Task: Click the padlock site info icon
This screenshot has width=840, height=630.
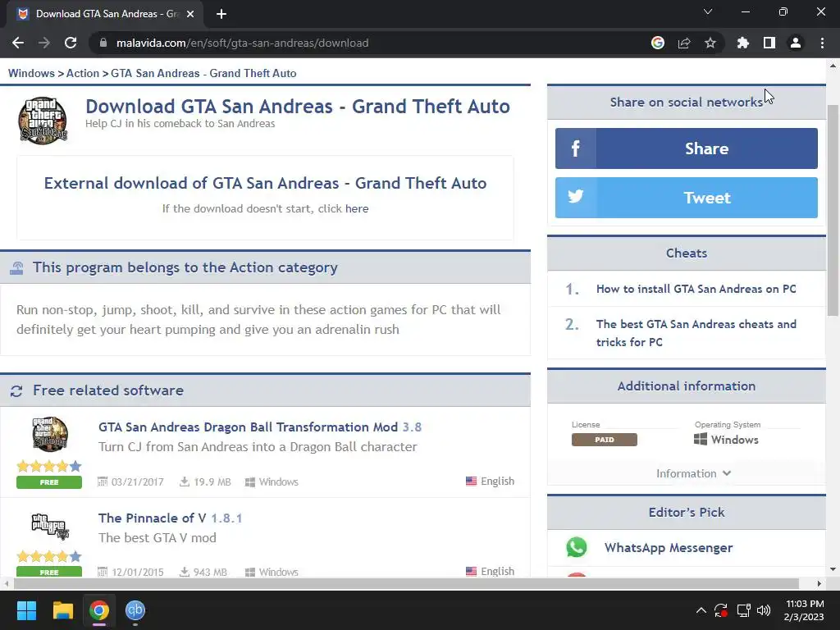Action: click(103, 43)
